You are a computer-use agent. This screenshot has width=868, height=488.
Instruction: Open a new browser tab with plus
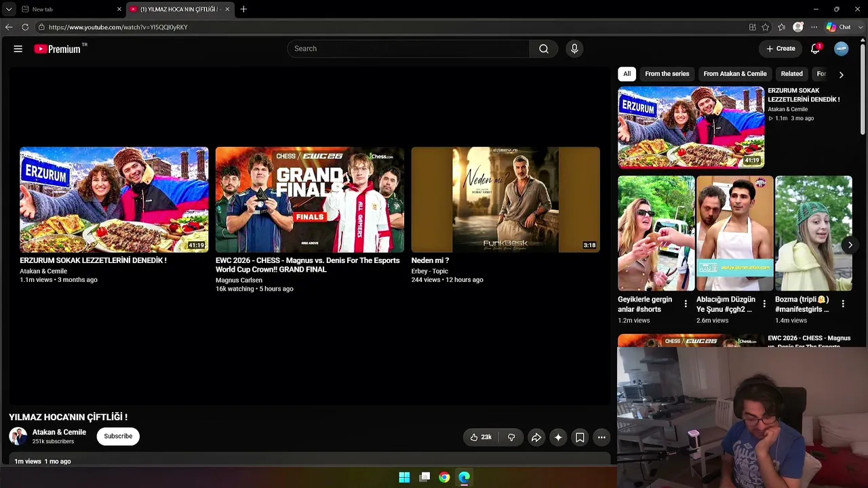(x=243, y=9)
